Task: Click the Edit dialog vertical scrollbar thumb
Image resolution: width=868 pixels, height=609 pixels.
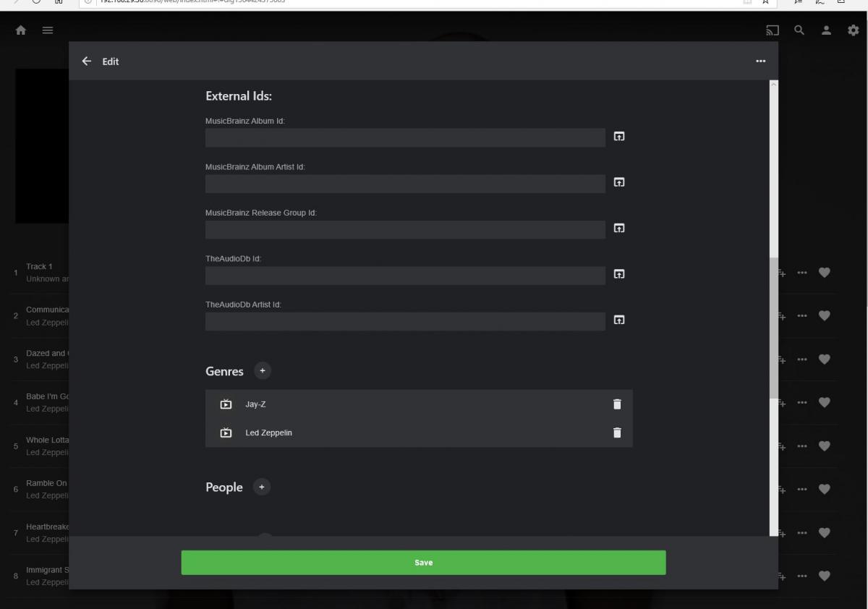Action: pyautogui.click(x=774, y=328)
